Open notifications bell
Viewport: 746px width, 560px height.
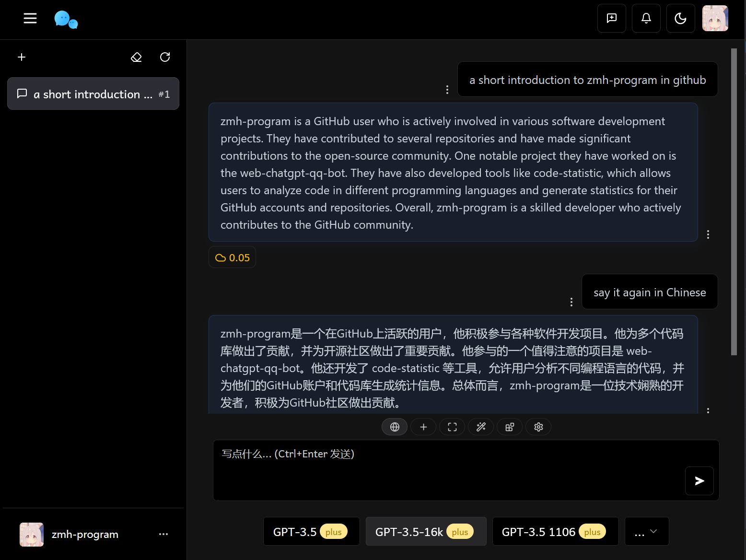click(x=646, y=18)
